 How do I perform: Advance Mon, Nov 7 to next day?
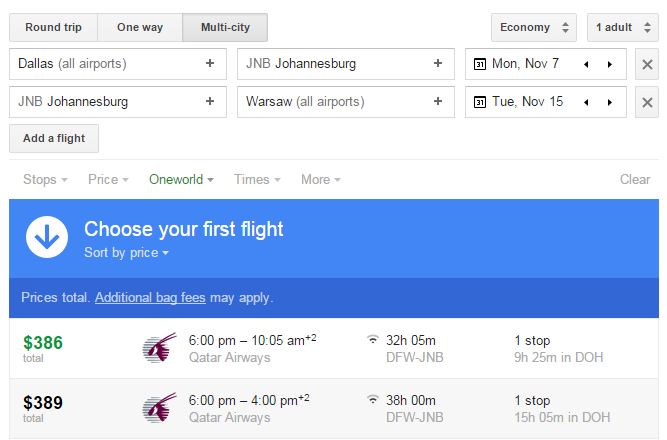610,64
